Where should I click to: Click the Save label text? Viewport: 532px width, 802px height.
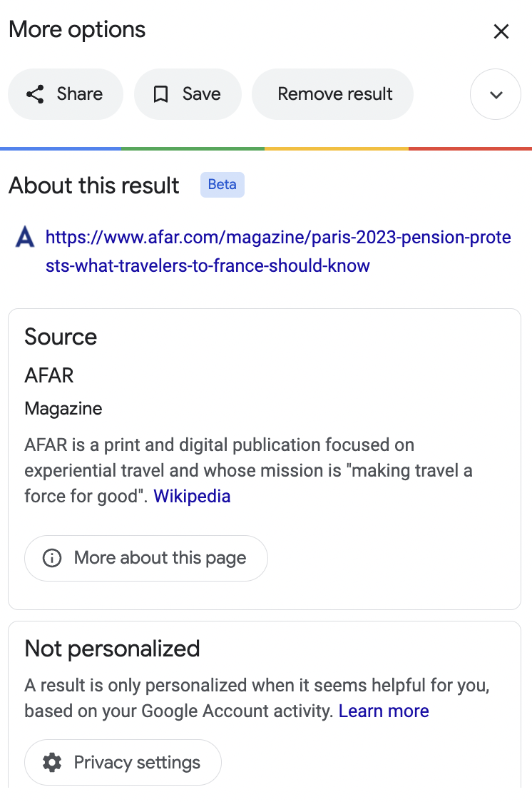coord(201,94)
